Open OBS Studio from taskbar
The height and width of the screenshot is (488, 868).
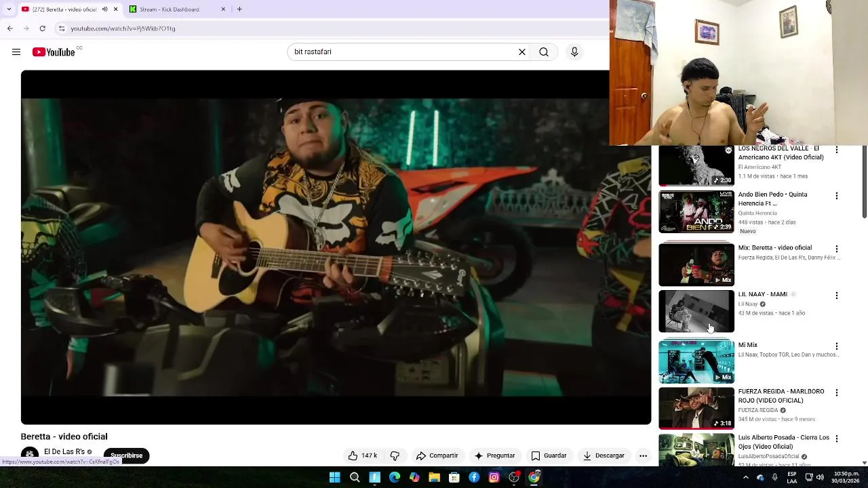click(x=514, y=478)
